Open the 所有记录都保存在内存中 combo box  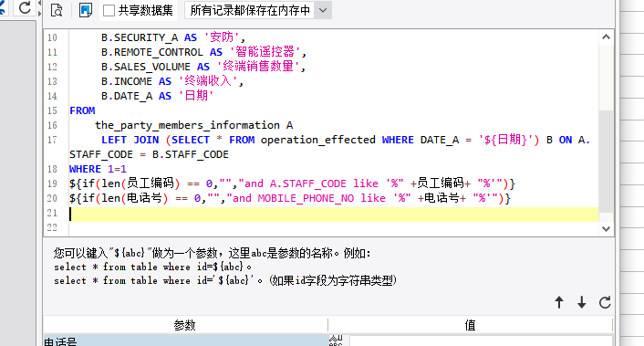click(x=258, y=10)
